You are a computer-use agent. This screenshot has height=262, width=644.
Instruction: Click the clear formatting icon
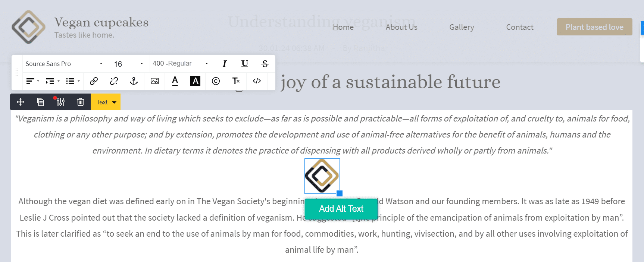[x=236, y=81]
